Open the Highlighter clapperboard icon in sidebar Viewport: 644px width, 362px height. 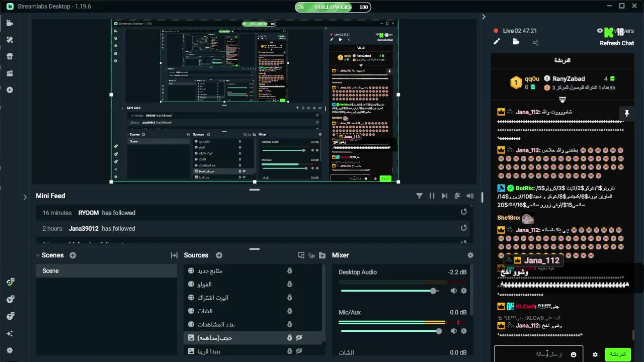pos(10,73)
